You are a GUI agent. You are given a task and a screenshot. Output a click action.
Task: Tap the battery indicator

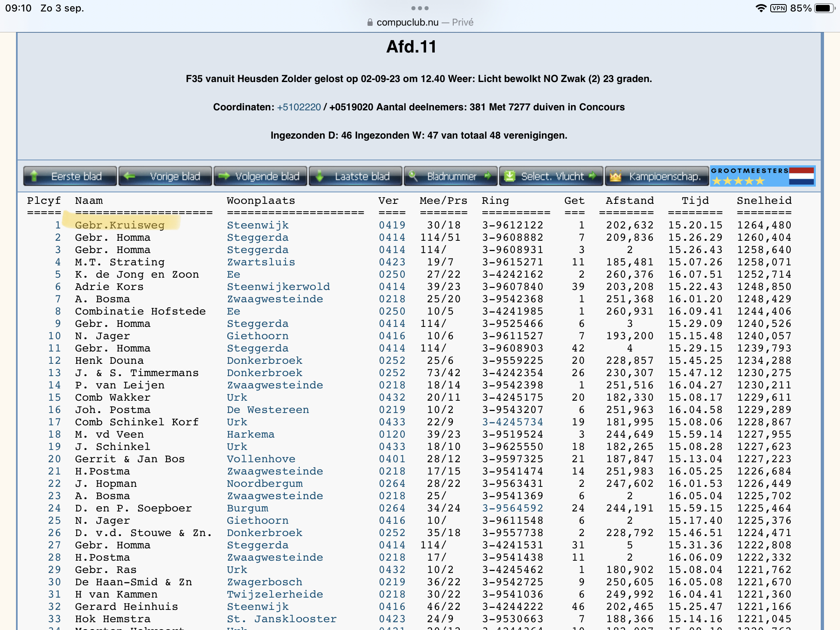coord(825,8)
